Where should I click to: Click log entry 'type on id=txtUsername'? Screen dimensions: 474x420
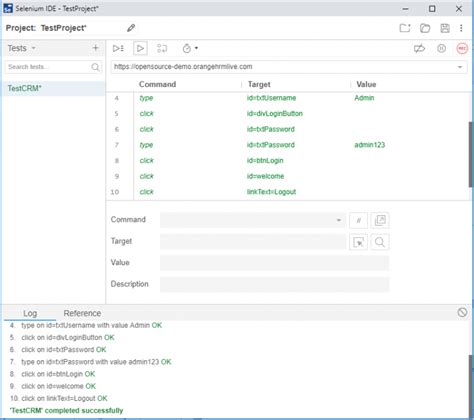pyautogui.click(x=86, y=325)
